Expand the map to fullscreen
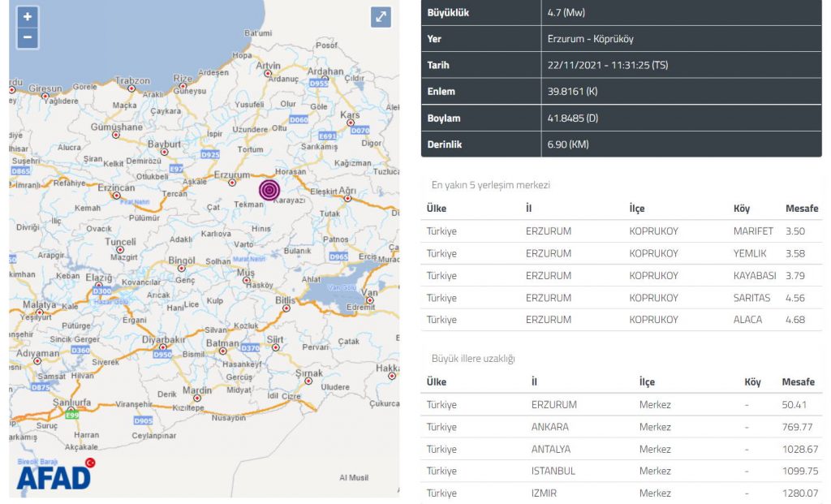The image size is (831, 504). point(381,17)
